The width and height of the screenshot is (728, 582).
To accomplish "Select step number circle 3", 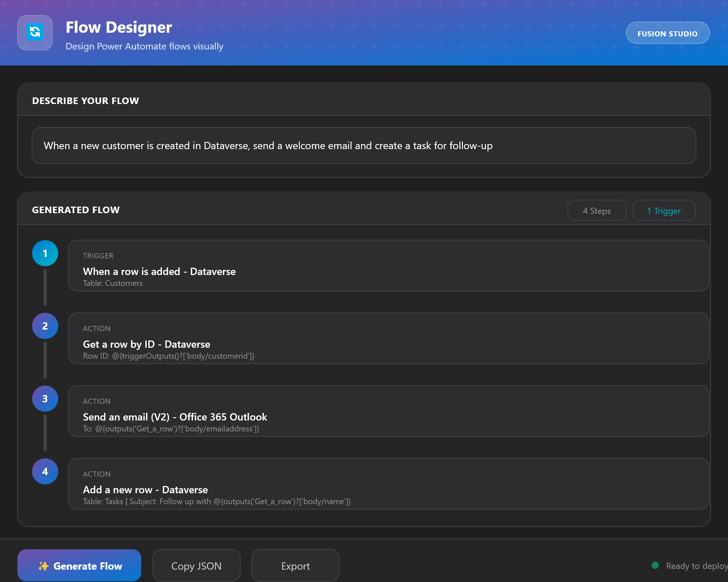I will (x=45, y=398).
